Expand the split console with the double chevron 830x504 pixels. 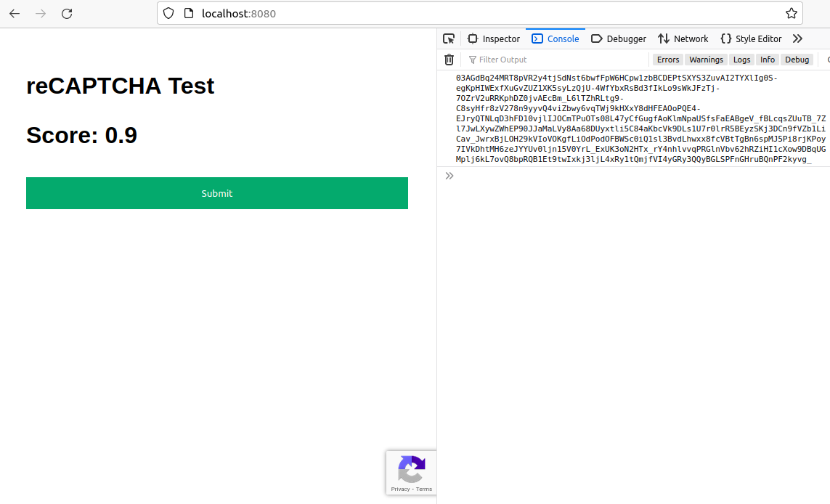pos(449,175)
